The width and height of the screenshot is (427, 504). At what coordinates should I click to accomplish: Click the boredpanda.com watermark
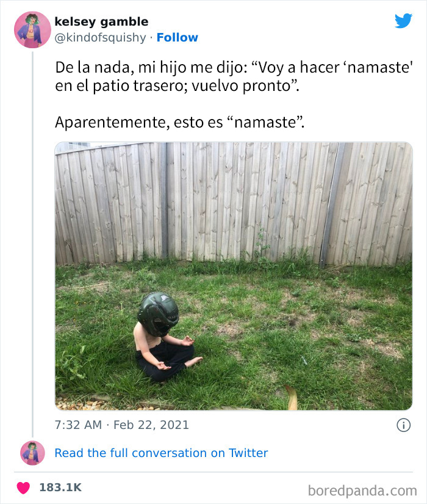click(362, 491)
